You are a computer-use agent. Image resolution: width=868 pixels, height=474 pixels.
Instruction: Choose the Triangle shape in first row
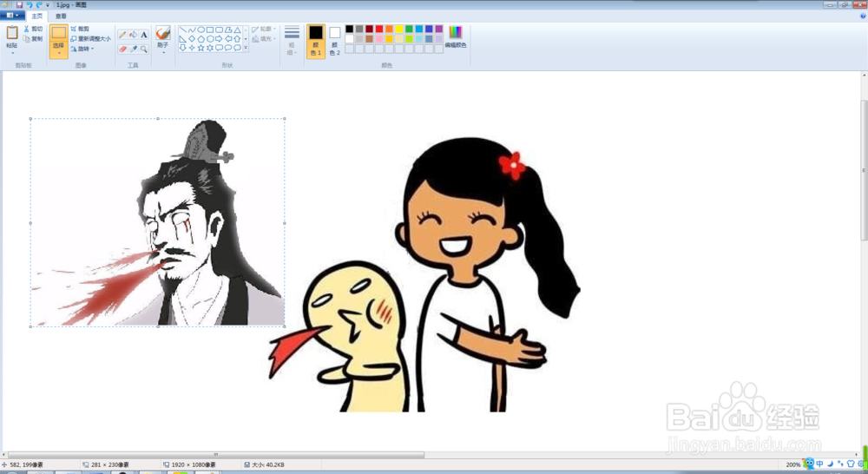click(237, 30)
